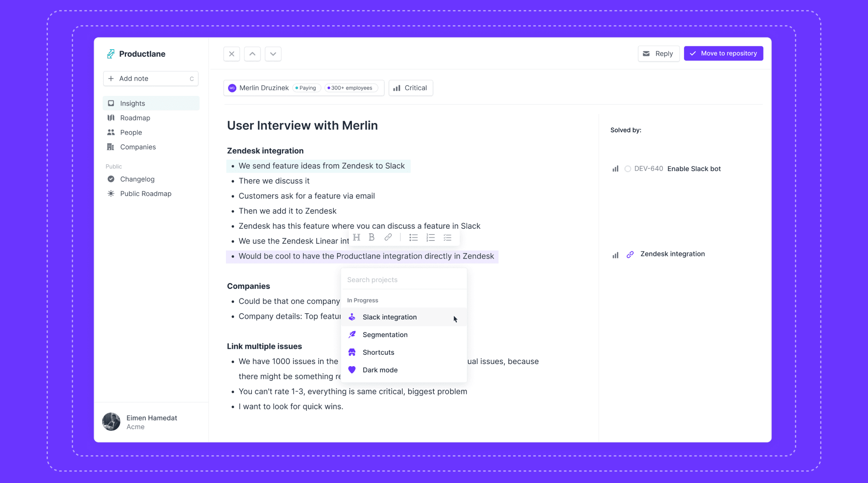
Task: Click the Slack integration joystick icon
Action: (x=352, y=317)
